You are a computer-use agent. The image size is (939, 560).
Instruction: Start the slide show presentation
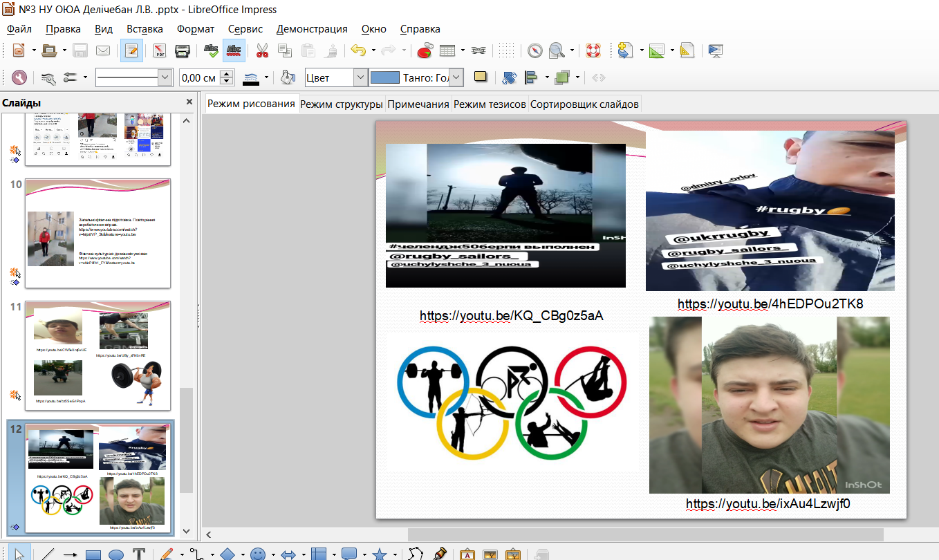pyautogui.click(x=715, y=50)
